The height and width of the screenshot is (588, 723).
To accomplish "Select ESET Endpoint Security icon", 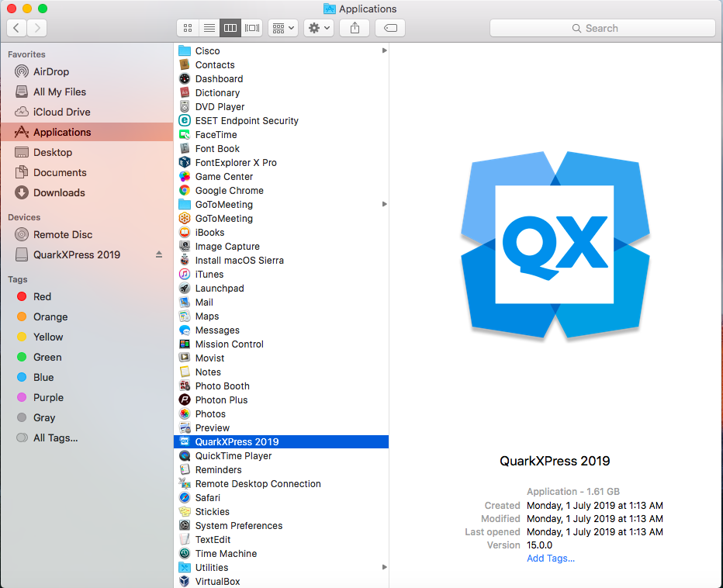I will (x=185, y=120).
